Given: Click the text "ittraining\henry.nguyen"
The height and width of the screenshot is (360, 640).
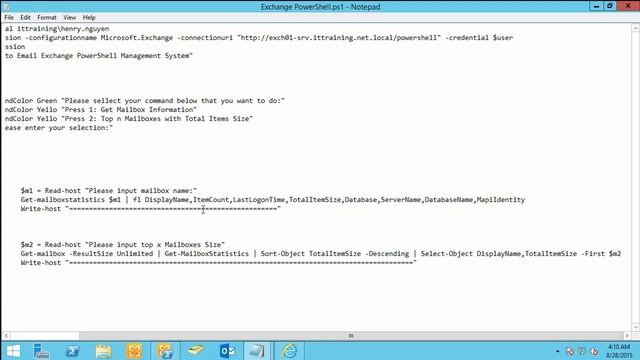Looking at the screenshot, I should [x=63, y=29].
